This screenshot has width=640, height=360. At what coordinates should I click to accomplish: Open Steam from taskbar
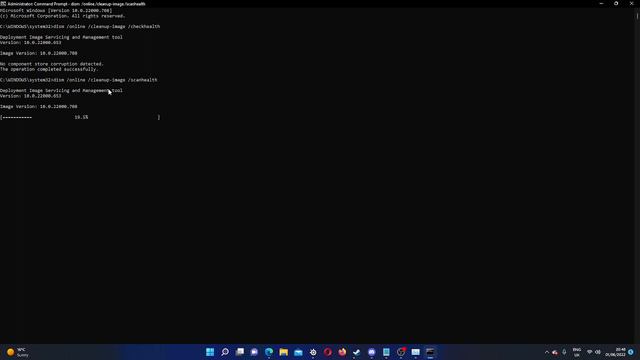point(357,352)
